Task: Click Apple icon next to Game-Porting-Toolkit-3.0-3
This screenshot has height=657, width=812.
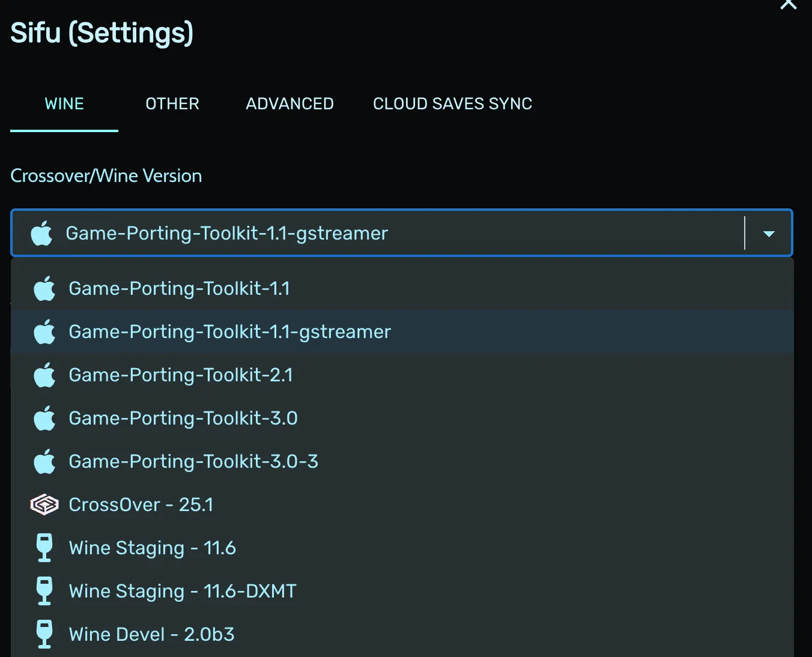Action: click(x=44, y=462)
